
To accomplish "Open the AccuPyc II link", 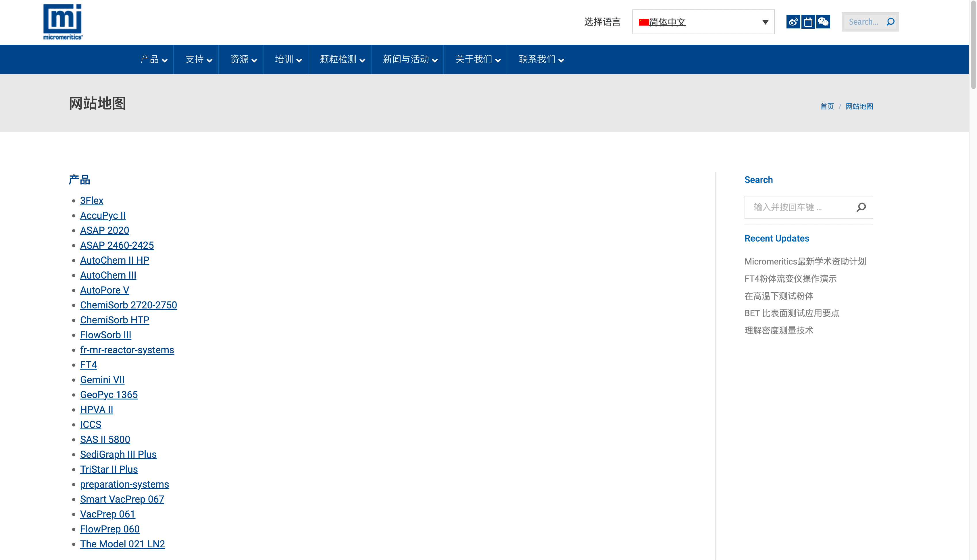I will tap(103, 216).
